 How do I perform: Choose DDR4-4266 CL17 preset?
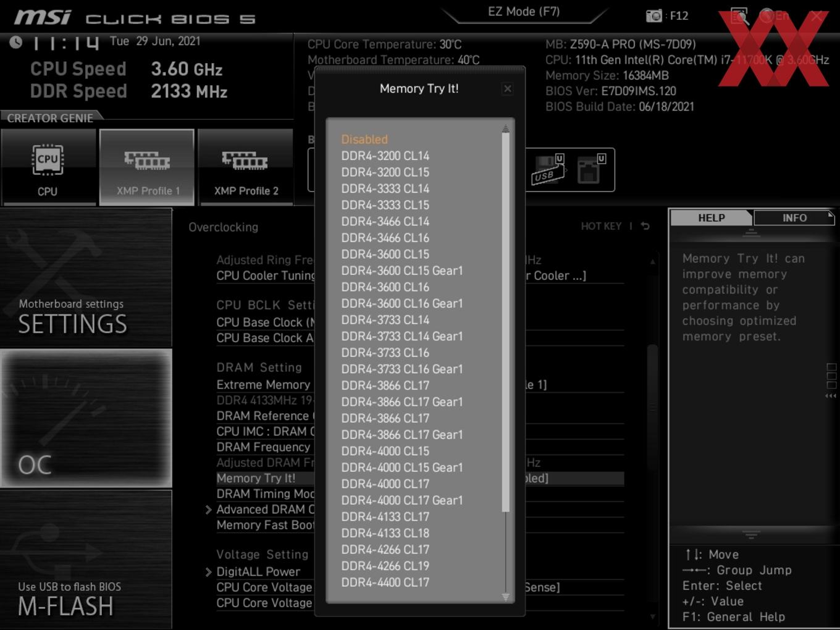(x=385, y=549)
